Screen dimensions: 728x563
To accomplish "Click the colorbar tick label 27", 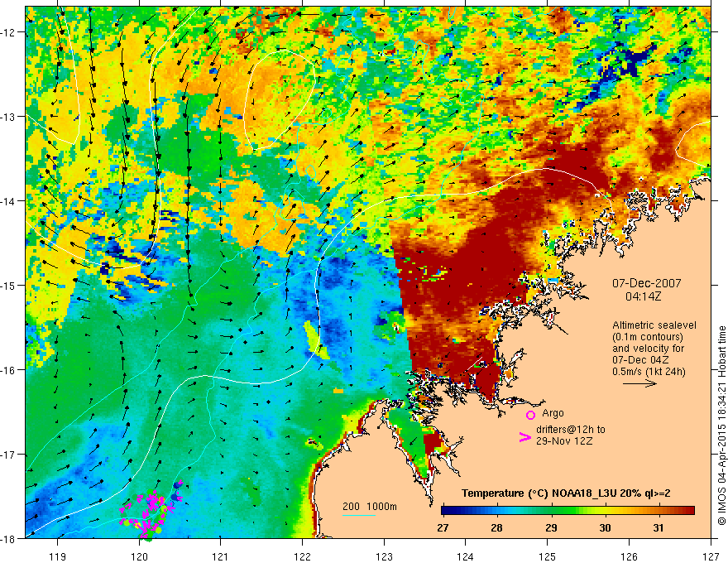I will tap(443, 527).
